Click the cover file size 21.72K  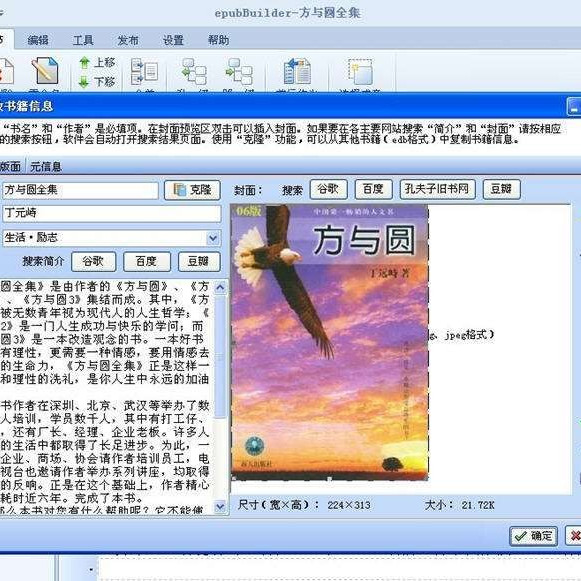(478, 505)
